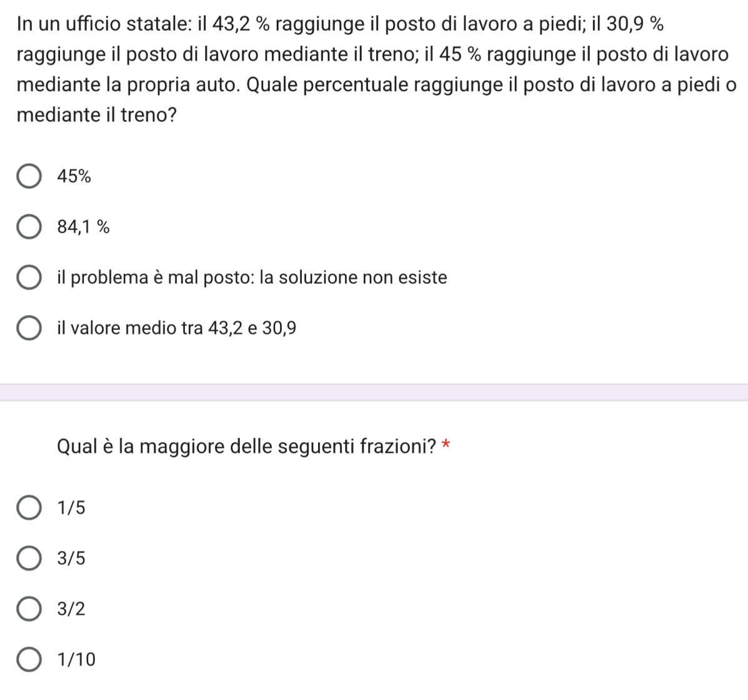
Task: Click the '84,1 %' answer label text
Action: tap(83, 227)
